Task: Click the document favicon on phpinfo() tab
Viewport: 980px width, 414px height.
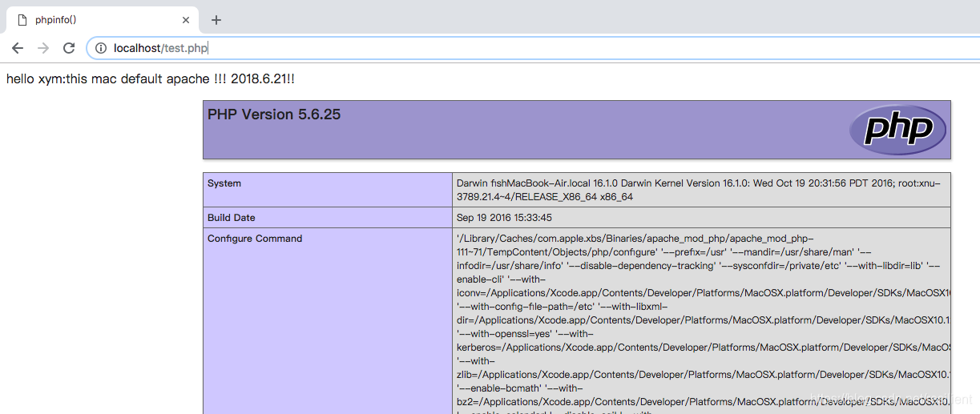Action: pos(22,20)
